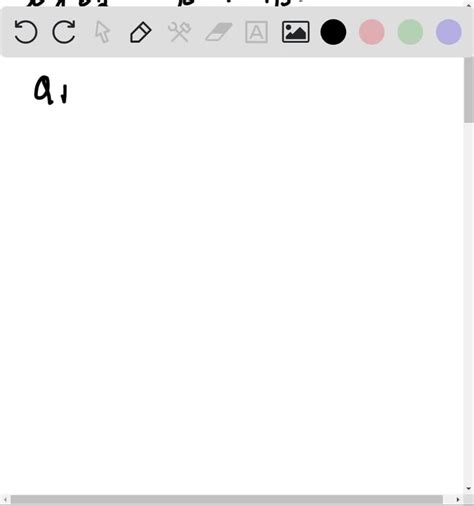Redo the last undone stroke
Image resolution: width=474 pixels, height=506 pixels.
point(64,32)
